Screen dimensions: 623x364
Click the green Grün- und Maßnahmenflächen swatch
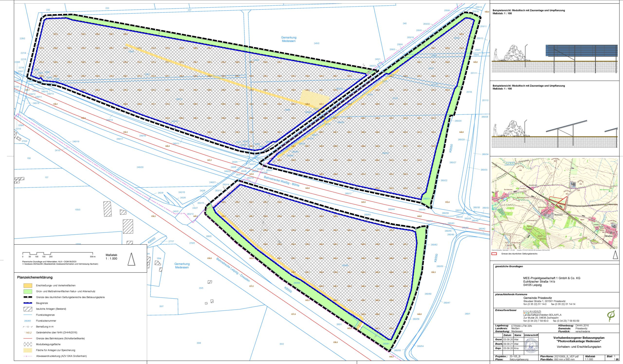(x=28, y=291)
